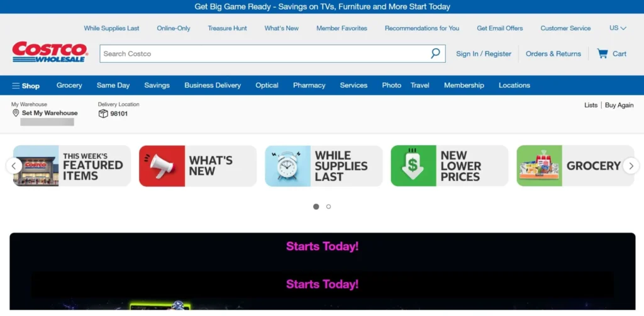Click the delivery location box icon
Viewport: 644px width, 316px height.
pyautogui.click(x=103, y=114)
